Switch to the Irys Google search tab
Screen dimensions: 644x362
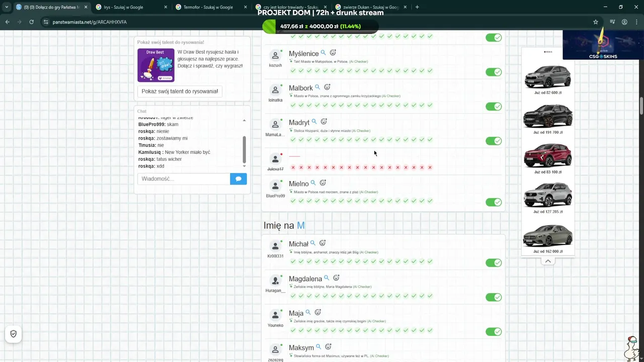click(x=131, y=7)
